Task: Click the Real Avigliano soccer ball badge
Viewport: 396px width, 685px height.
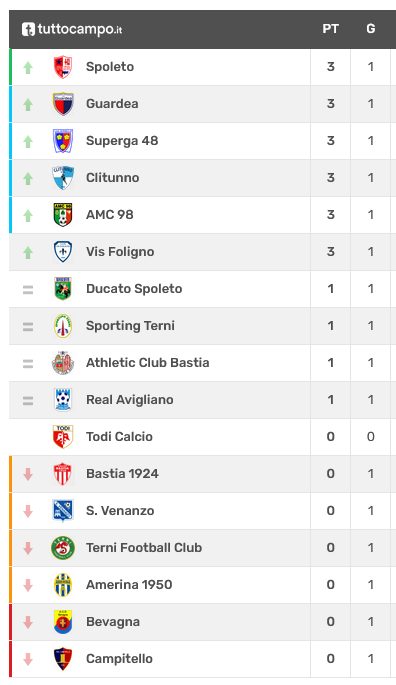Action: [63, 399]
